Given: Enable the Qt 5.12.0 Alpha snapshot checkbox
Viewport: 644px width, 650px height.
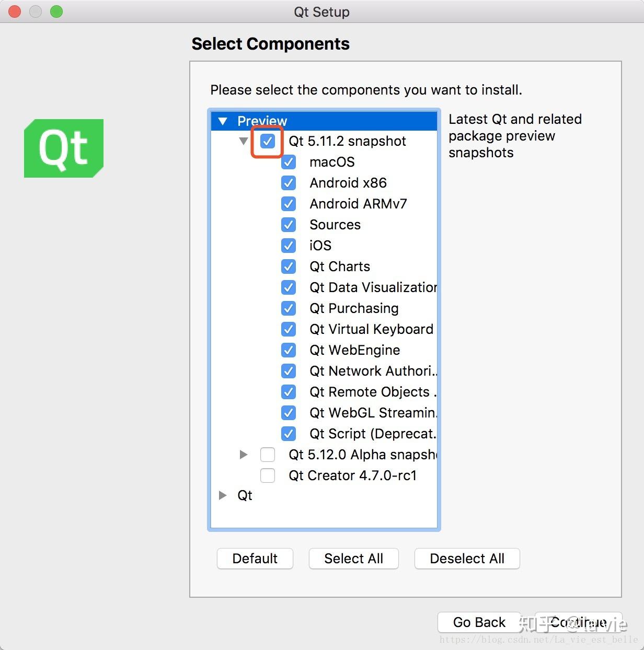Looking at the screenshot, I should pyautogui.click(x=268, y=455).
